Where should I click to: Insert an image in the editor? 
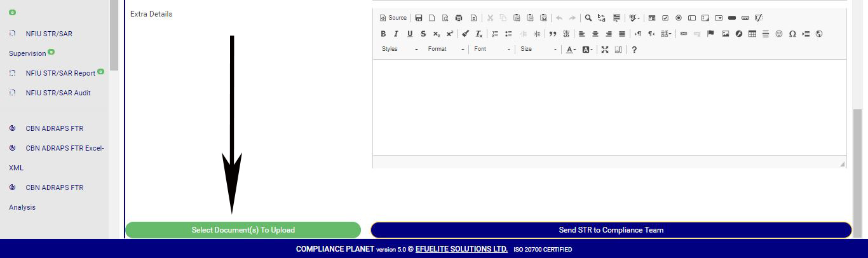pos(725,34)
